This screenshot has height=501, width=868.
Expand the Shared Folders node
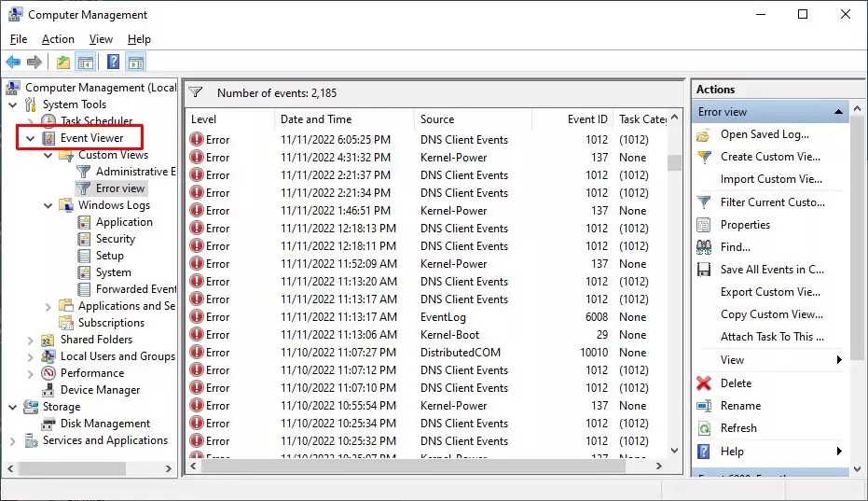click(x=31, y=340)
